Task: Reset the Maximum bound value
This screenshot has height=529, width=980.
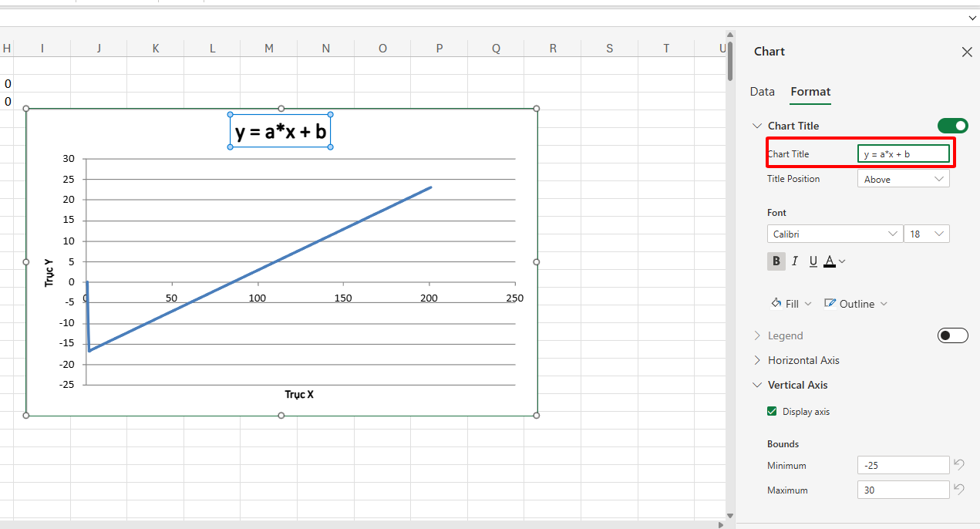Action: click(959, 489)
